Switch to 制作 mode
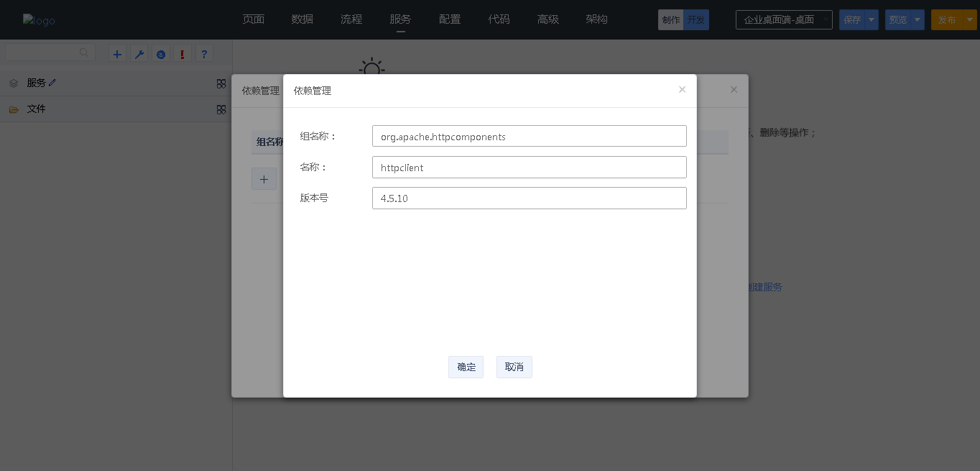 pyautogui.click(x=670, y=20)
